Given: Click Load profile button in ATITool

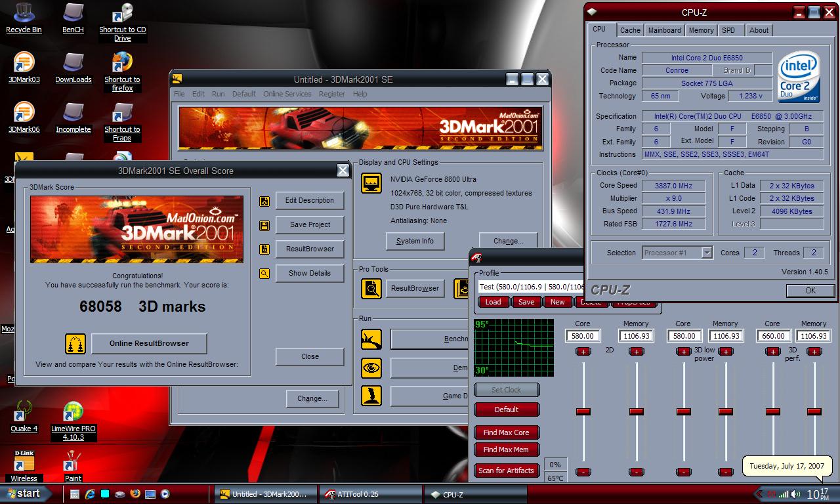Looking at the screenshot, I should coord(493,302).
